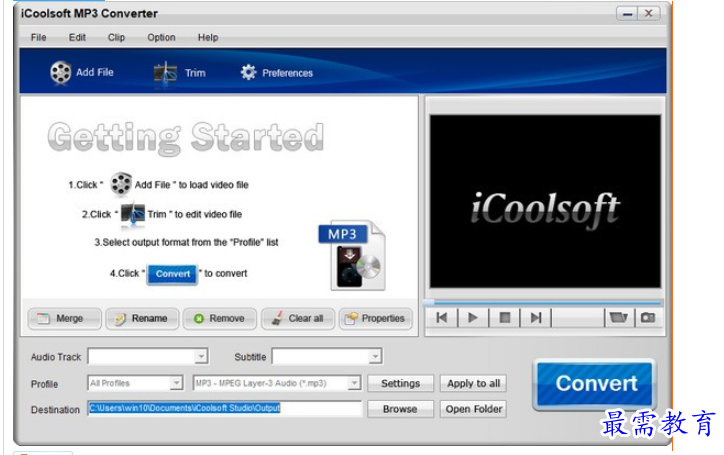Open the Edit menu
Screen dimensions: 724x455
pyautogui.click(x=77, y=37)
